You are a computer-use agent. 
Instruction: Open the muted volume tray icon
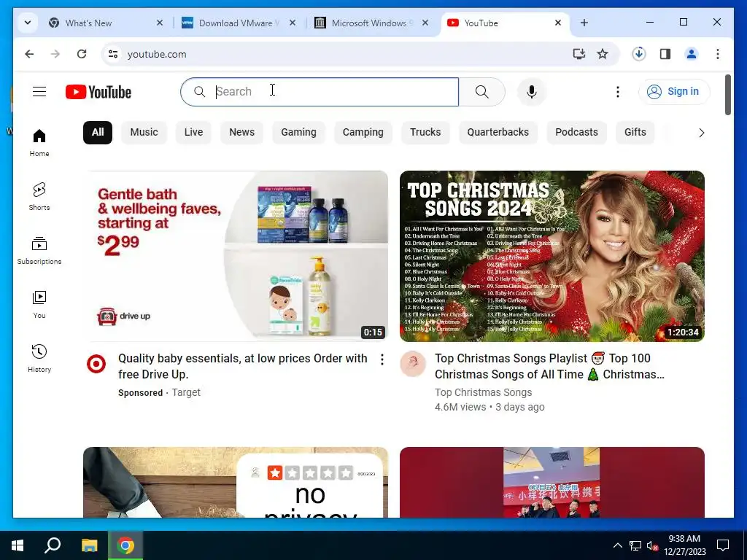click(x=652, y=545)
